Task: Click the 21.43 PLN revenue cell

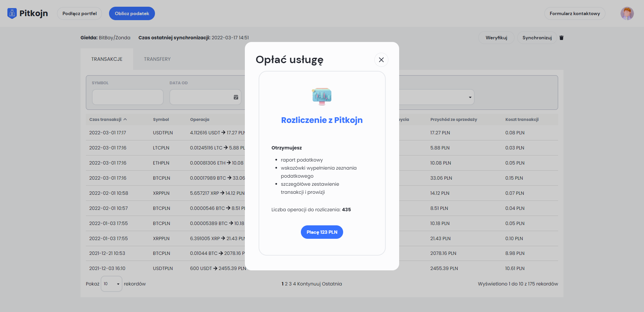Action: (440, 238)
